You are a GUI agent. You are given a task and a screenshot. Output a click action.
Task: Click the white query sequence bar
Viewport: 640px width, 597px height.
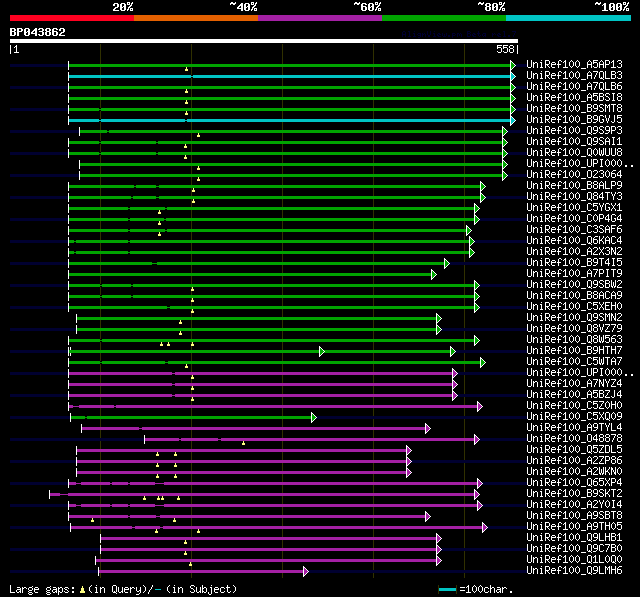264,41
